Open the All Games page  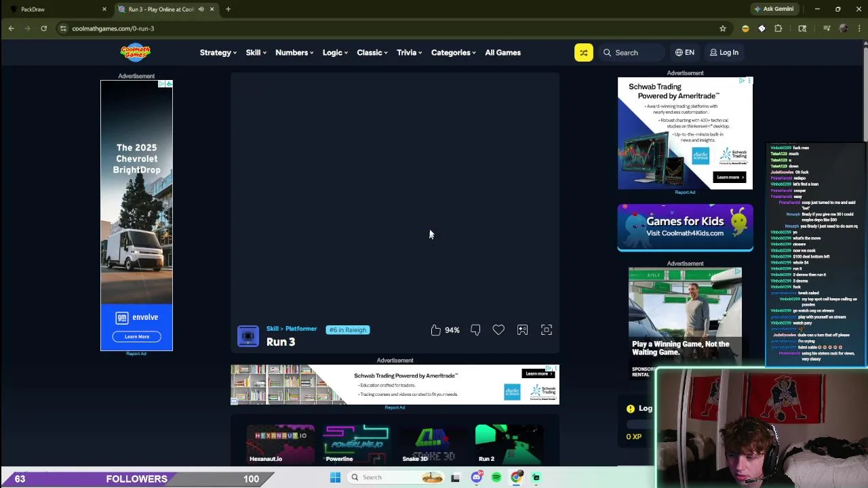click(502, 52)
